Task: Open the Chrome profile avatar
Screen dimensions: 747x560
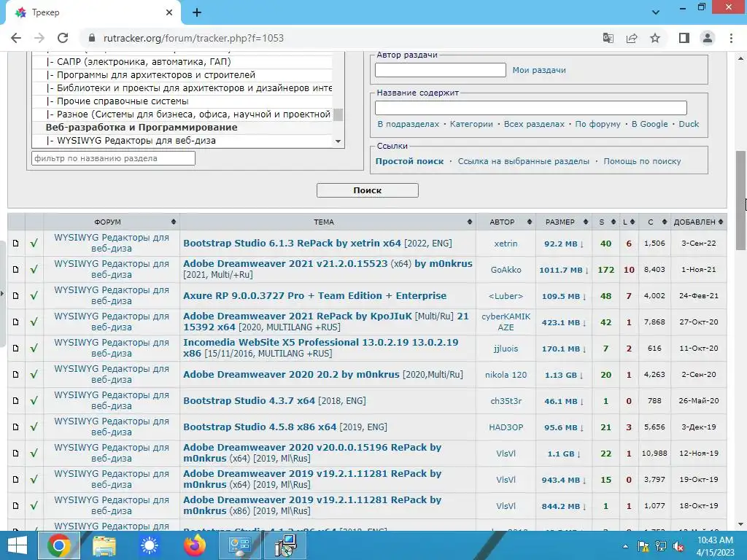Action: coord(708,38)
